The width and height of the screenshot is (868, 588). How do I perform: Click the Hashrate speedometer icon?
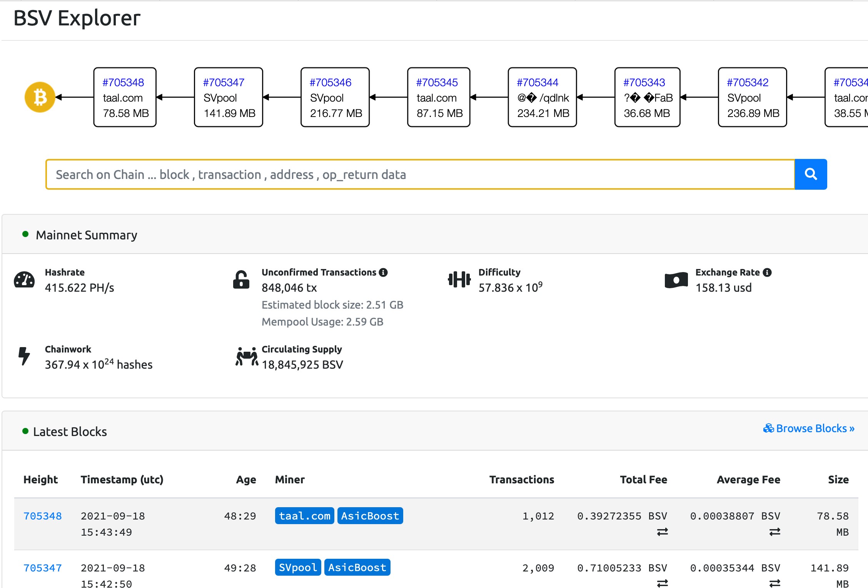(x=24, y=280)
